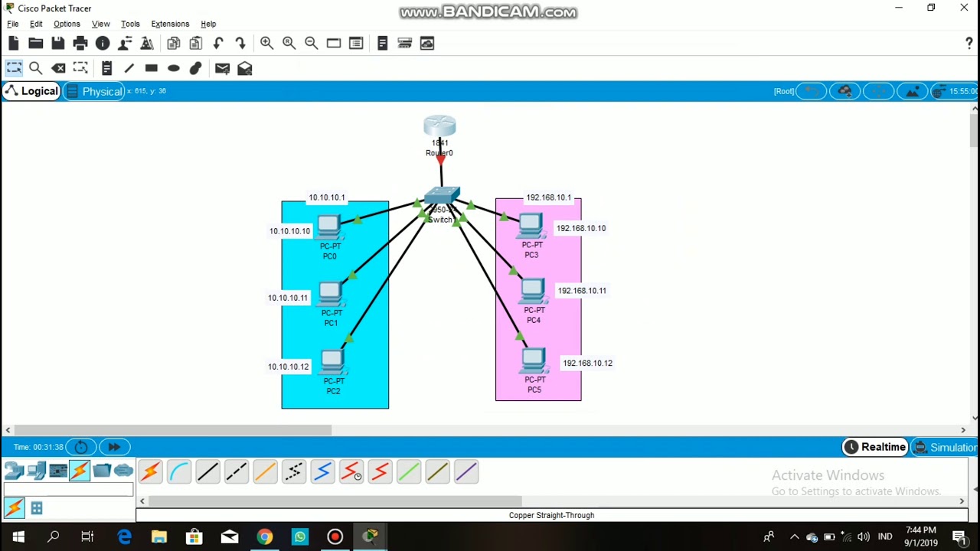Choose the Add Simple PDU envelope

click(222, 69)
